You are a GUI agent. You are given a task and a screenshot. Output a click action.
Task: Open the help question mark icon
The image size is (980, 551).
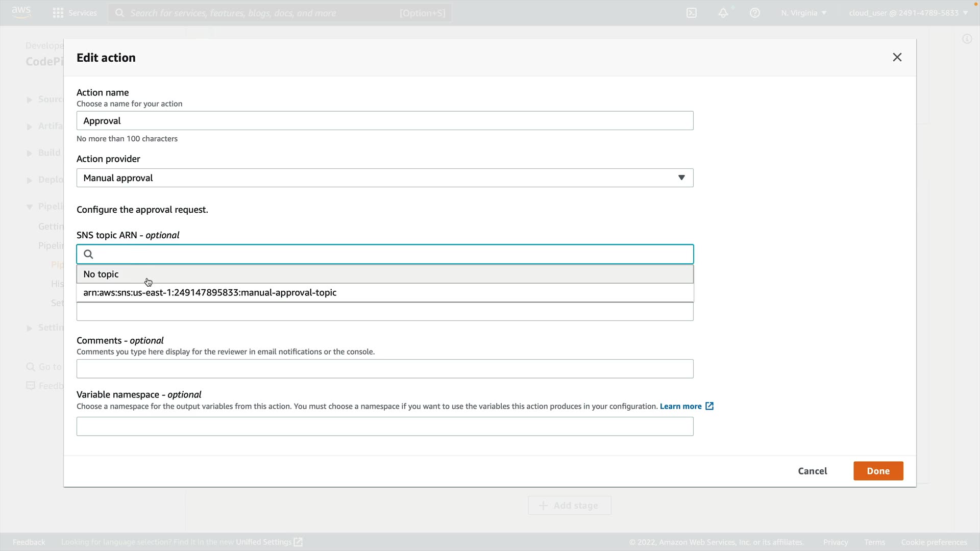click(755, 13)
